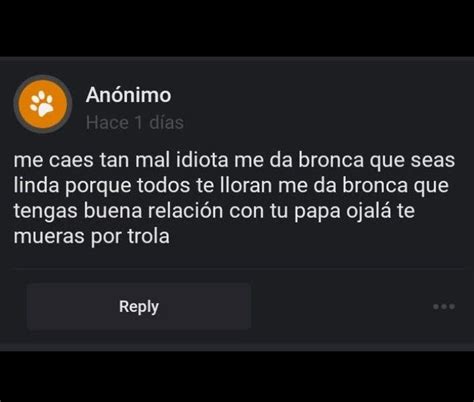Click the middle dot of the options ellipsis
This screenshot has width=474, height=402.
click(x=444, y=306)
